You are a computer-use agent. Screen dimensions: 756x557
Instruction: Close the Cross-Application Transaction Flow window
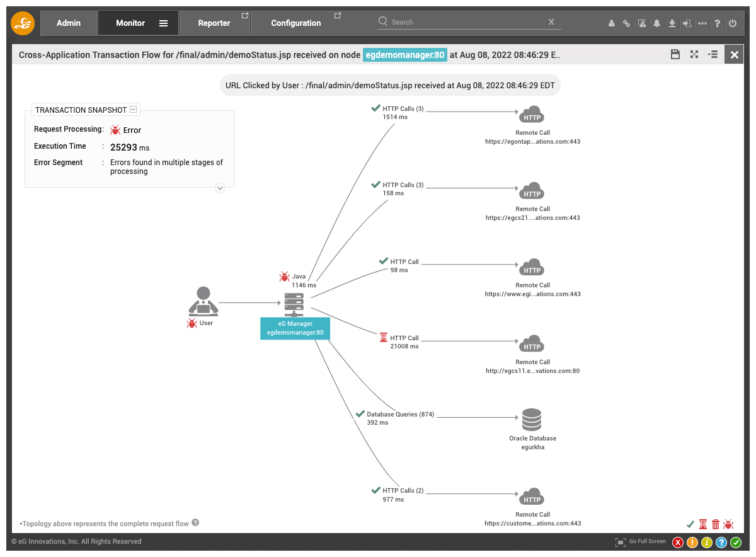pos(734,55)
